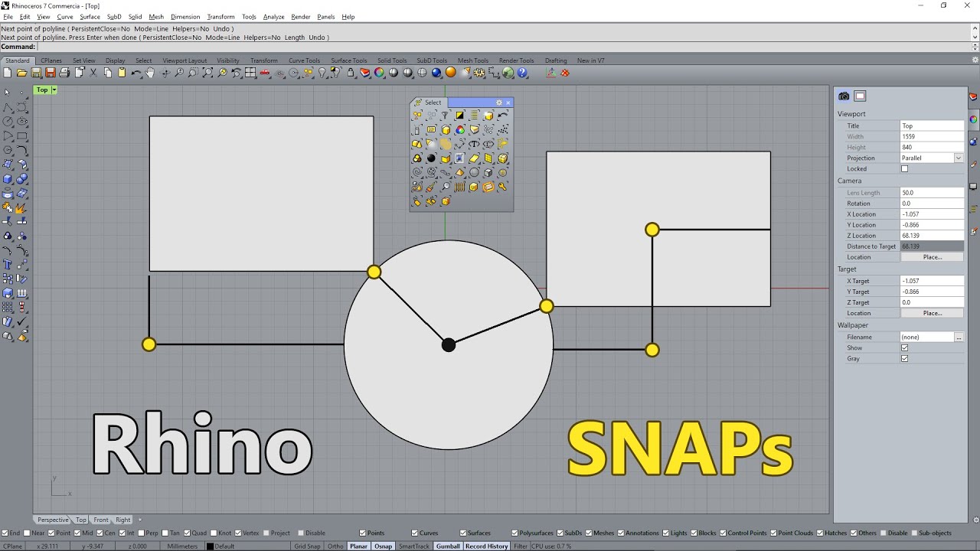This screenshot has width=980, height=551.
Task: Click the Undo arrow icon
Action: tap(136, 73)
